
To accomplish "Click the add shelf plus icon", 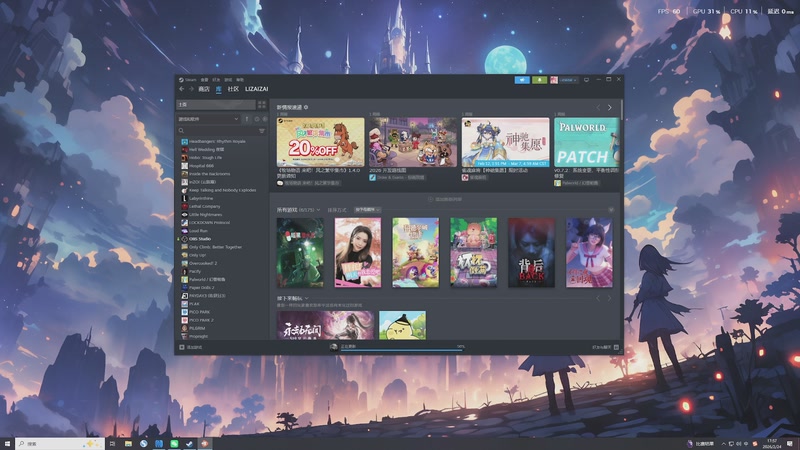I will coord(430,199).
